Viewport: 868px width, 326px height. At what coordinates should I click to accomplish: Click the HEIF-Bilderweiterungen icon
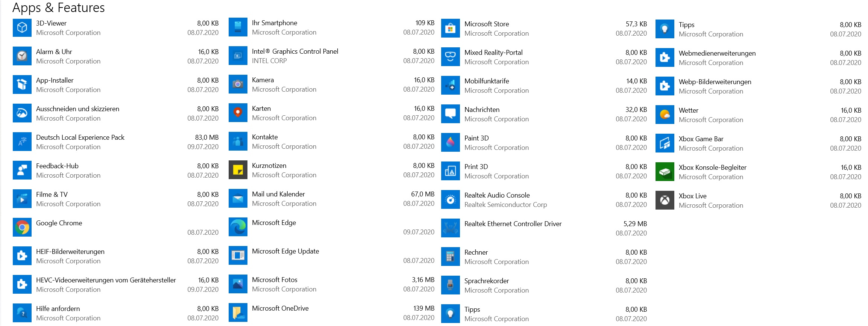click(x=22, y=256)
